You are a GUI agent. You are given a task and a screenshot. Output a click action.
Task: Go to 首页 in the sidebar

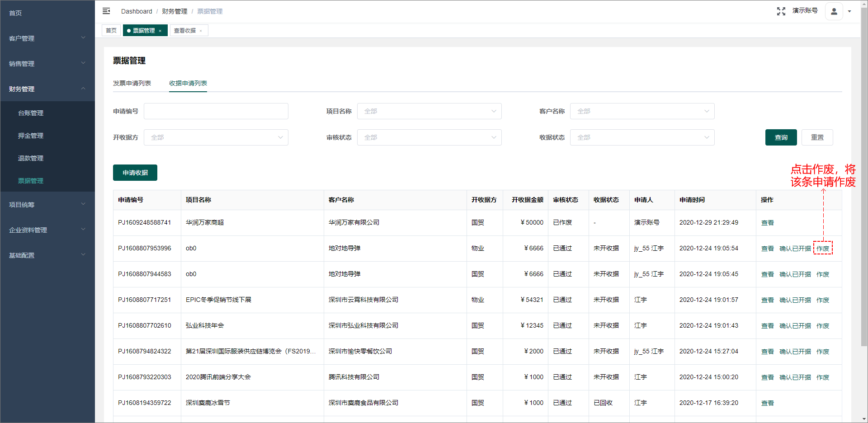tap(47, 13)
